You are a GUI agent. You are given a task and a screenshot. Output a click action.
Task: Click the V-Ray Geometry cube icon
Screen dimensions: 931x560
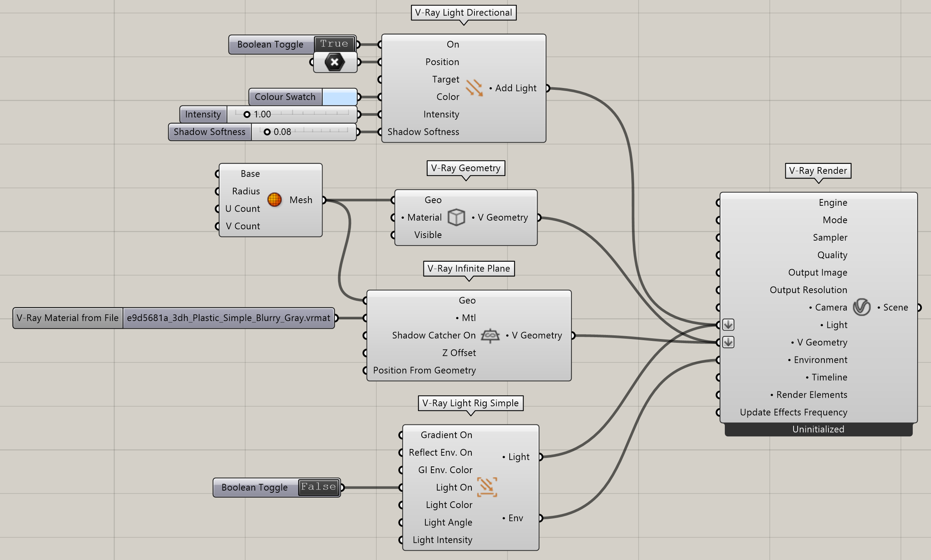(456, 217)
